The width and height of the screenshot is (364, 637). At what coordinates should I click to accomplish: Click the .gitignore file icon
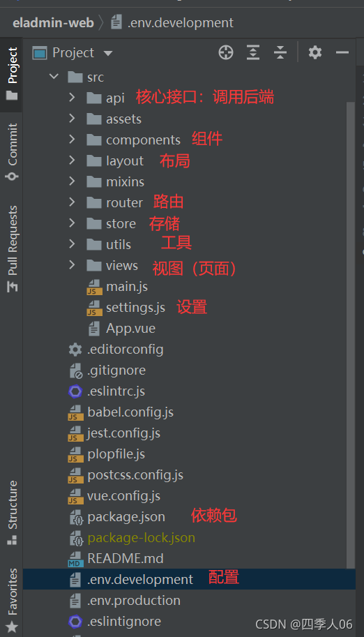point(75,371)
